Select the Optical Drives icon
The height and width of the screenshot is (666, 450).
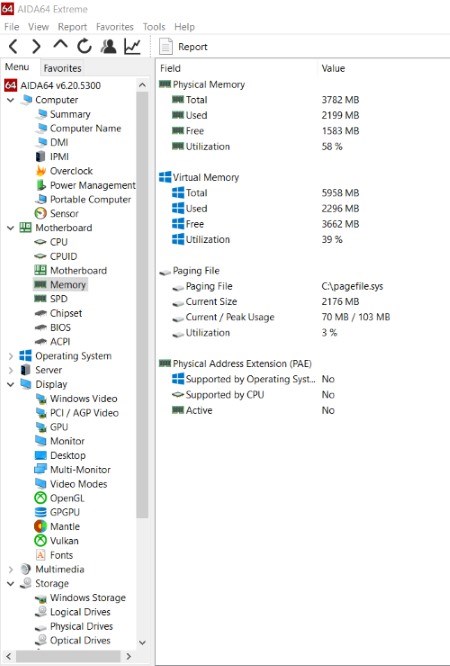pyautogui.click(x=41, y=640)
